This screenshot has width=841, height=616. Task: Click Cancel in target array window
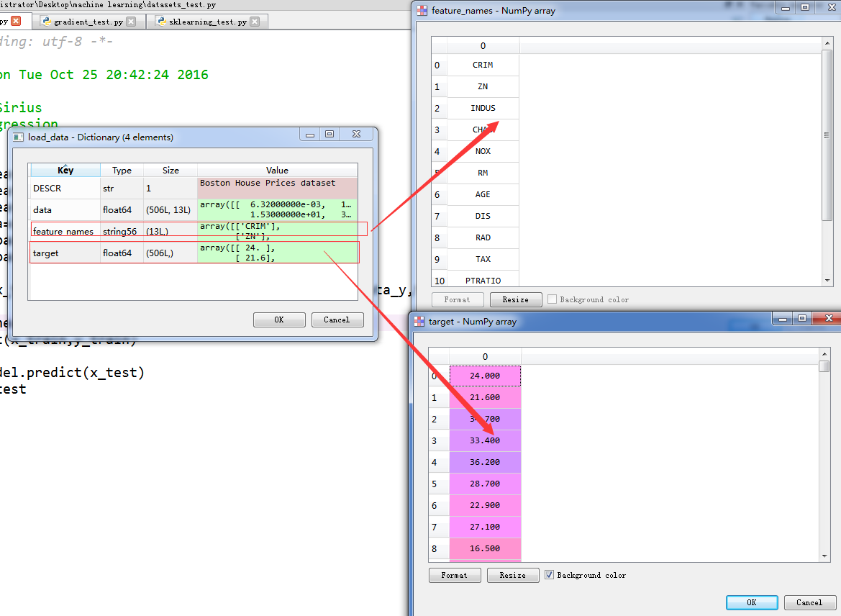(x=809, y=602)
